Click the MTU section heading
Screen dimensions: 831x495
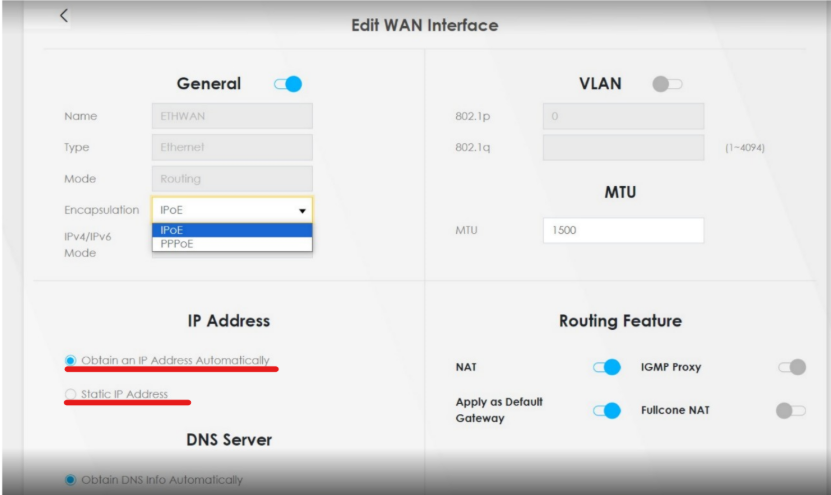620,192
